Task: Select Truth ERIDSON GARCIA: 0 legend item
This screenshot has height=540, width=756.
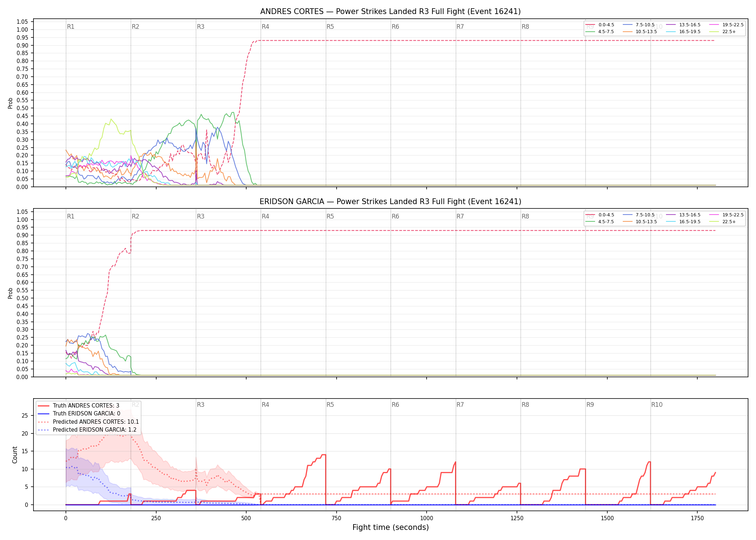Action: tap(79, 414)
